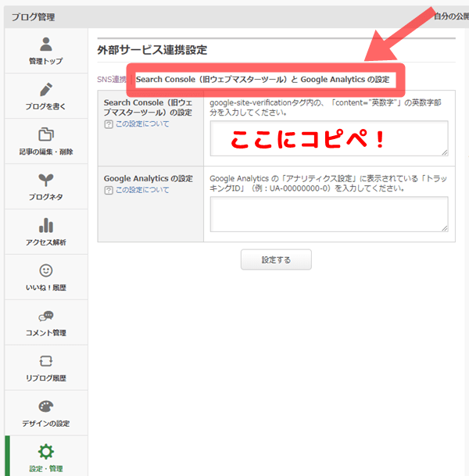Screen dimensions: 469x476
Task: Click resize grip of Google Analytics textarea
Action: click(445, 228)
